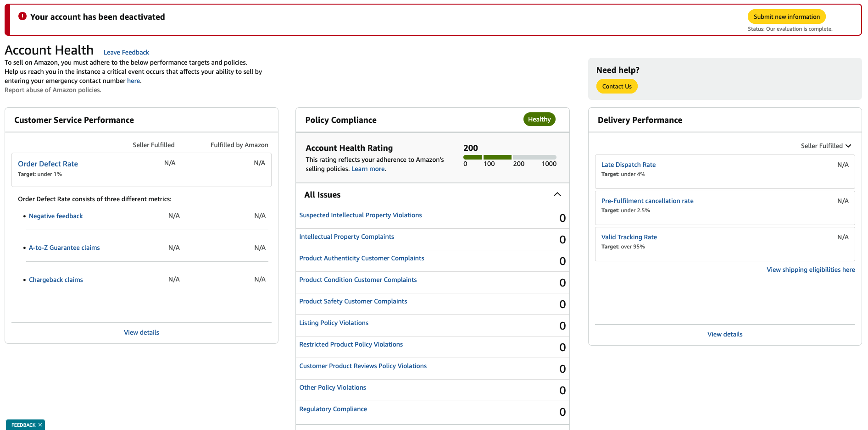Open the Late Dispatch Rate metric
Screen dimensions: 868x430
628,165
